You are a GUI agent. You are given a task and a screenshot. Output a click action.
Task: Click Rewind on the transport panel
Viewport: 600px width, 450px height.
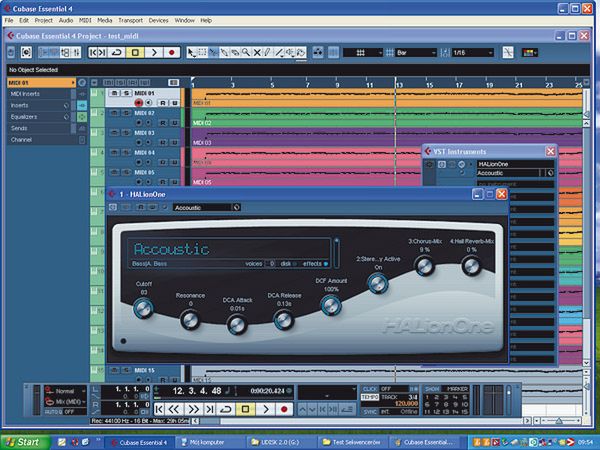[174, 409]
